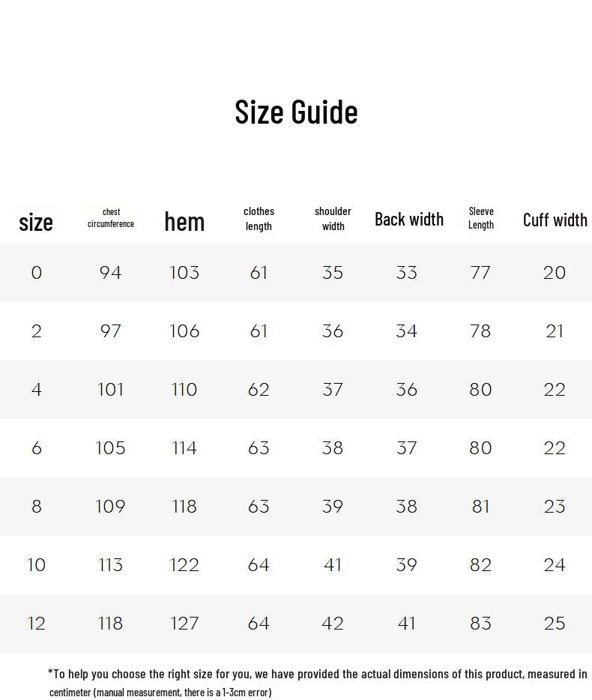Click the 'clothes length' header
This screenshot has height=700, width=592.
pyautogui.click(x=259, y=219)
